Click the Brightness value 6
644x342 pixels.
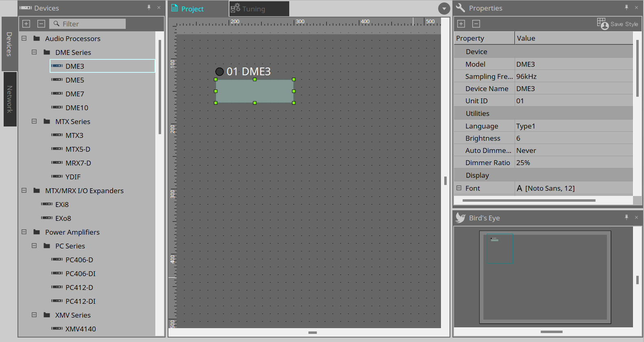pos(574,138)
